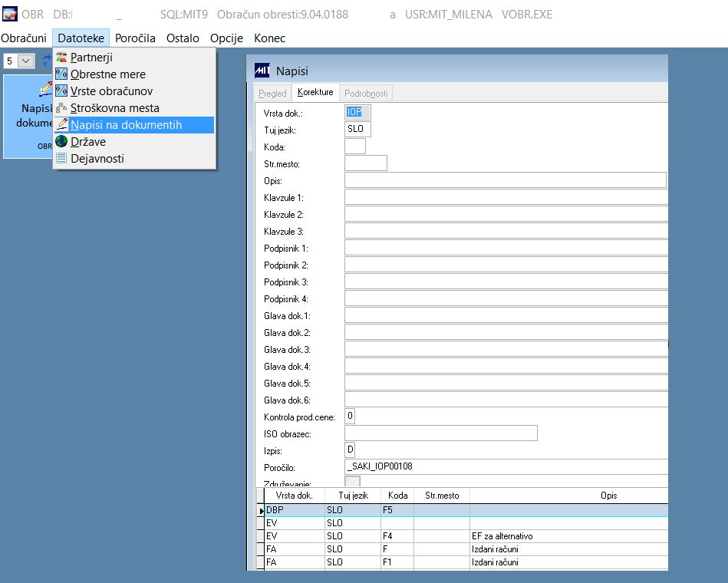Image resolution: width=728 pixels, height=583 pixels.
Task: Click the Glava dok.5 input field
Action: [506, 383]
